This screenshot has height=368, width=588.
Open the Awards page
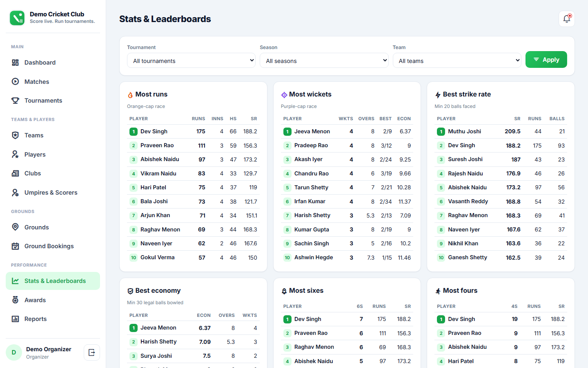[53, 300]
